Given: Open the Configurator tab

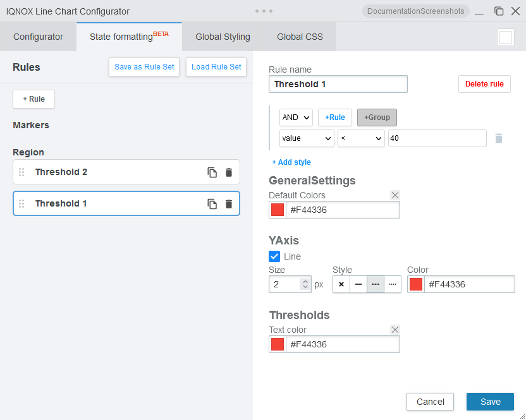Looking at the screenshot, I should click(x=39, y=37).
